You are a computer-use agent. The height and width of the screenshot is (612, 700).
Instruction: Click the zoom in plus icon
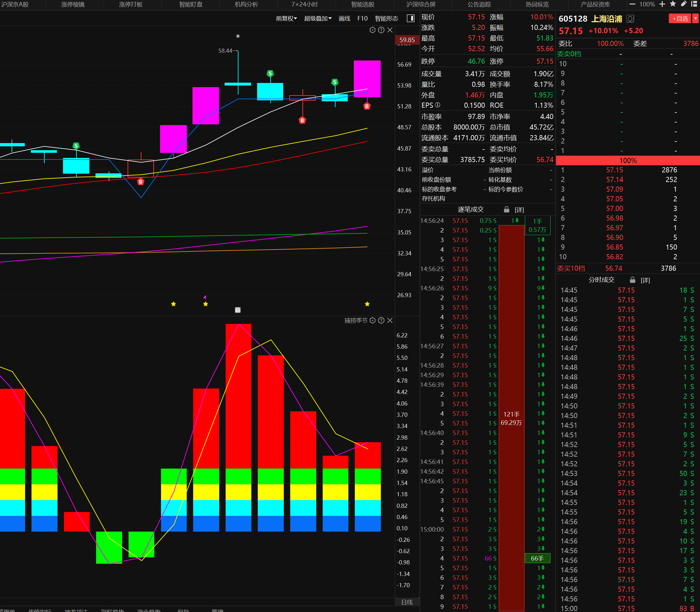[662, 4]
